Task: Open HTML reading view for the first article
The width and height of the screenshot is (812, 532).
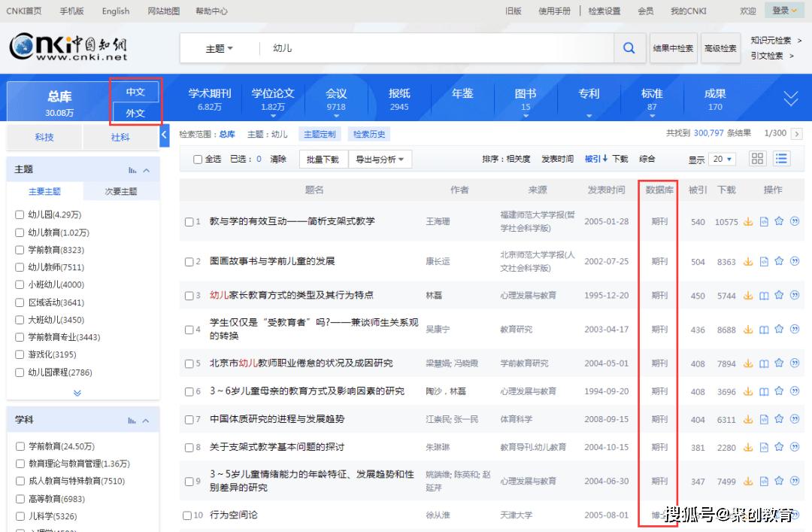Action: (764, 221)
